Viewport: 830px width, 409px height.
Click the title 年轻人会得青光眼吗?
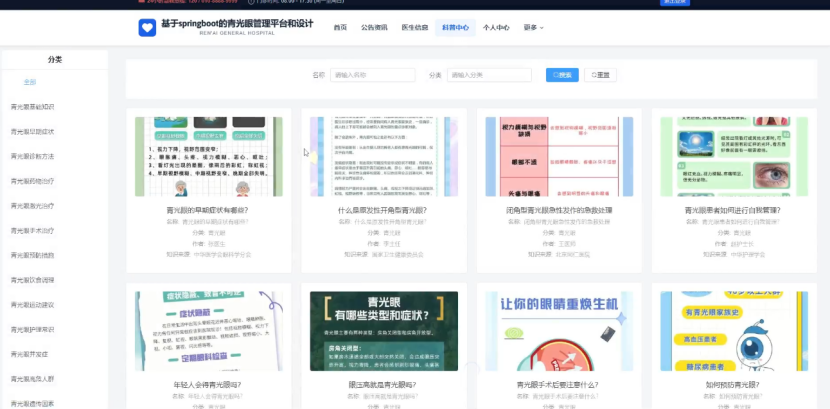pos(208,385)
